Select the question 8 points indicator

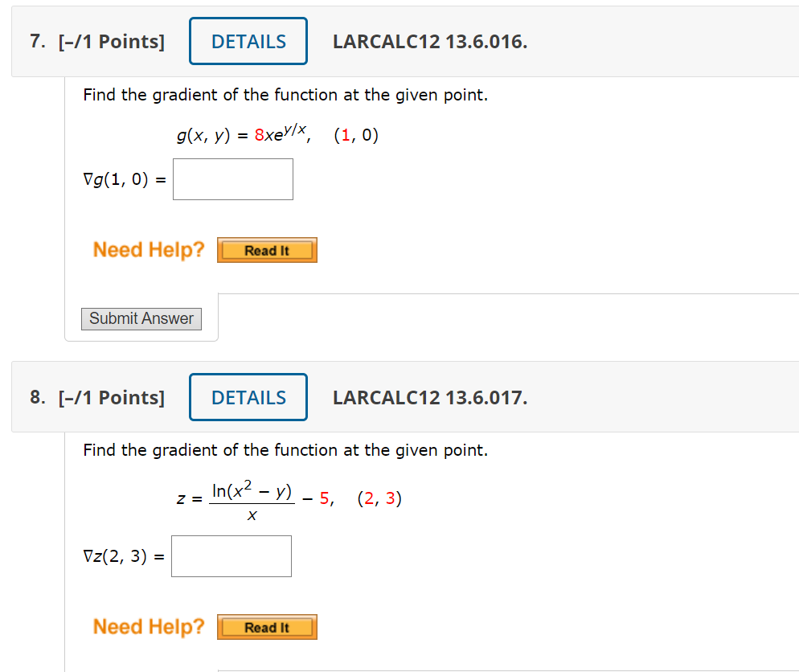click(x=113, y=396)
